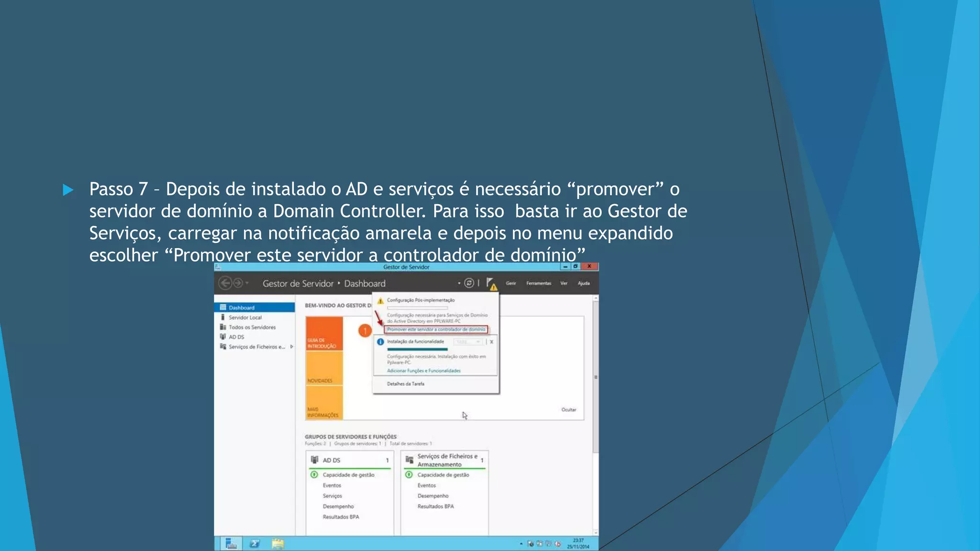Click Capacidade de gestão under Serviços de Ficheiros
The height and width of the screenshot is (551, 980).
pos(443,475)
